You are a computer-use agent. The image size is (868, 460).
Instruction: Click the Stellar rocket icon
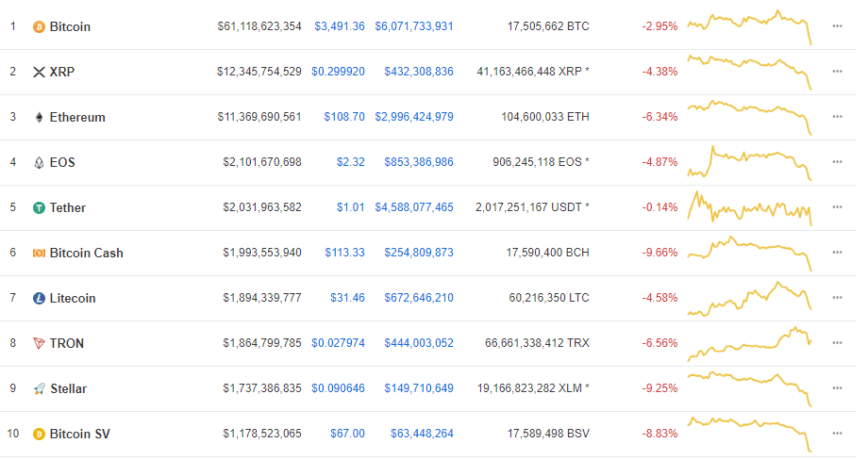point(39,388)
